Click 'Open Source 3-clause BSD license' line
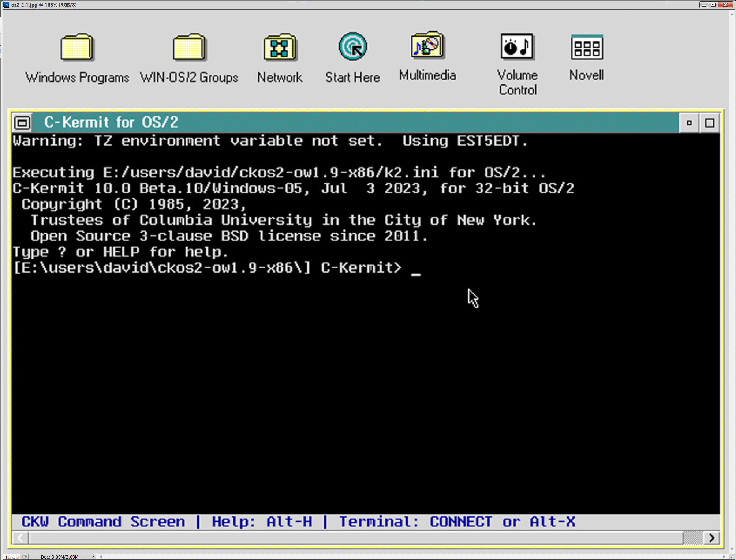This screenshot has height=560, width=736. pyautogui.click(x=229, y=236)
